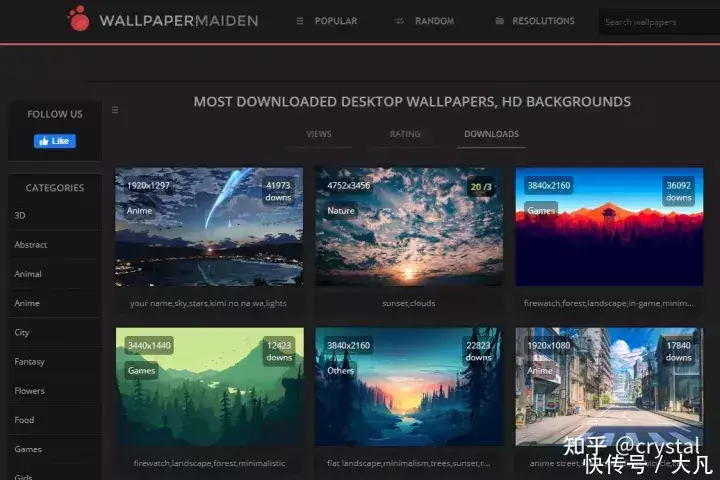This screenshot has width=720, height=480.
Task: Click the Anime tag on the 1920x1080 wallpaper
Action: (540, 370)
